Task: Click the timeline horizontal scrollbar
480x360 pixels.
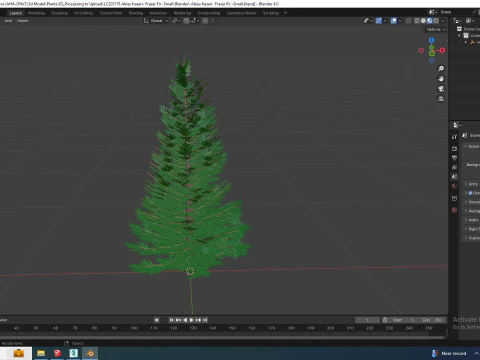Action: click(222, 337)
